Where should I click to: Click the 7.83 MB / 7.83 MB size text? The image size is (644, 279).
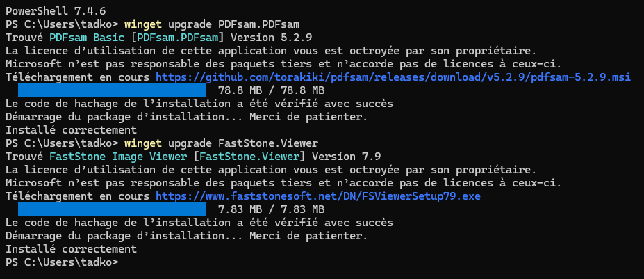pos(271,209)
